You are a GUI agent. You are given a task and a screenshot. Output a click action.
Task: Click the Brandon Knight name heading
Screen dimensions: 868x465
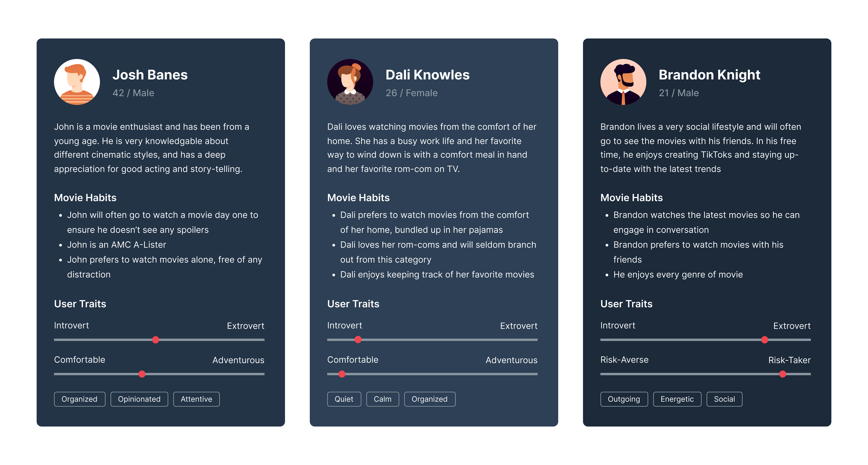pos(709,75)
